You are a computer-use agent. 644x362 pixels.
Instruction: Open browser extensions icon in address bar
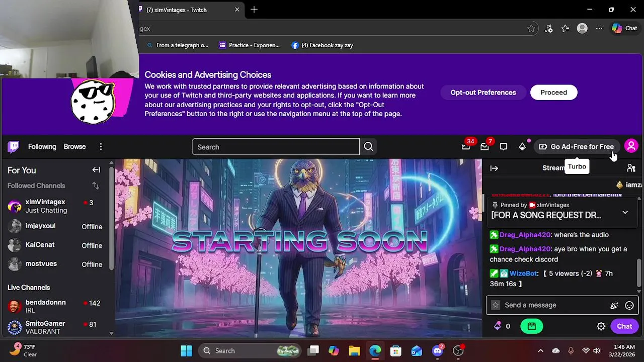click(x=549, y=29)
